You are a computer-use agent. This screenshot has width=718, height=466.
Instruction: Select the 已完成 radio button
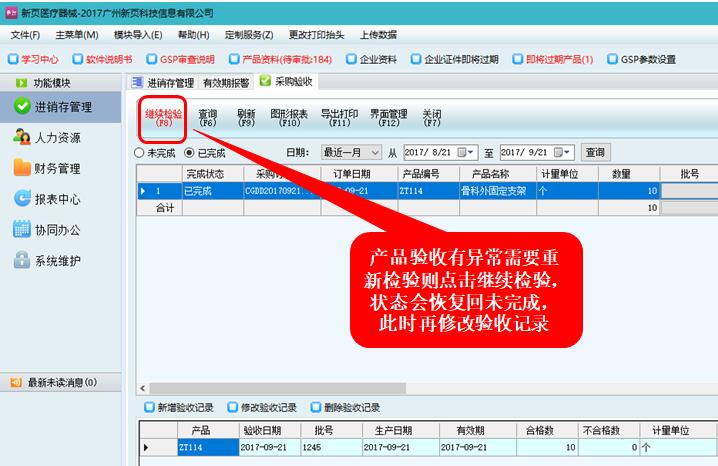coord(189,153)
